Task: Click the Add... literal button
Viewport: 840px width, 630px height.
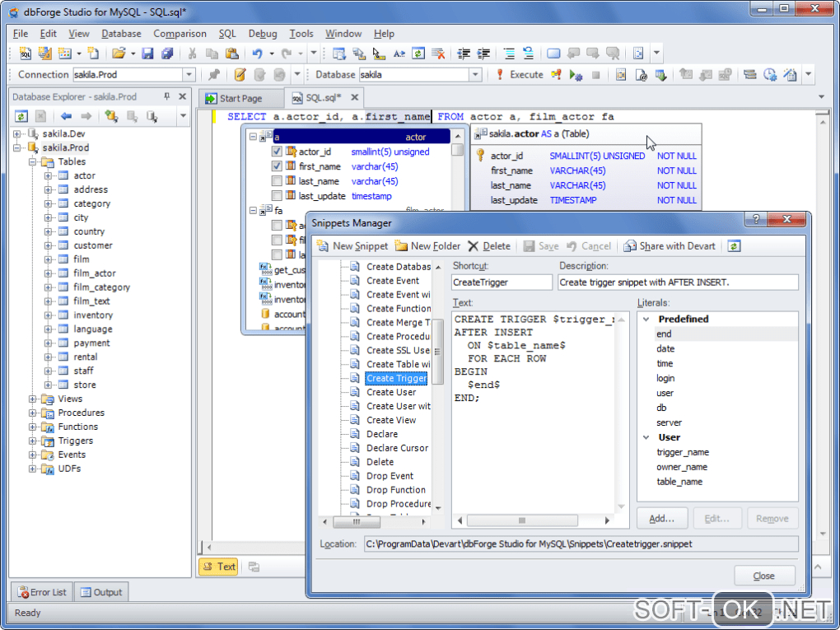Action: coord(662,519)
